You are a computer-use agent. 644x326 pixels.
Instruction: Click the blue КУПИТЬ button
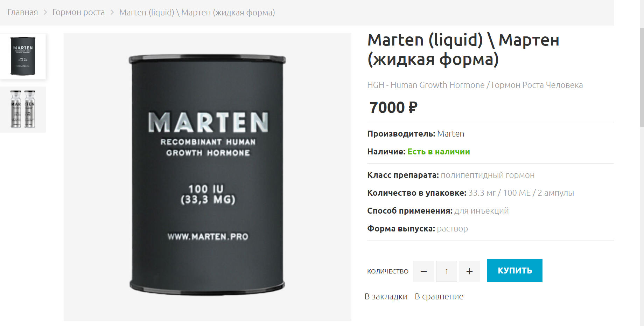(x=515, y=271)
